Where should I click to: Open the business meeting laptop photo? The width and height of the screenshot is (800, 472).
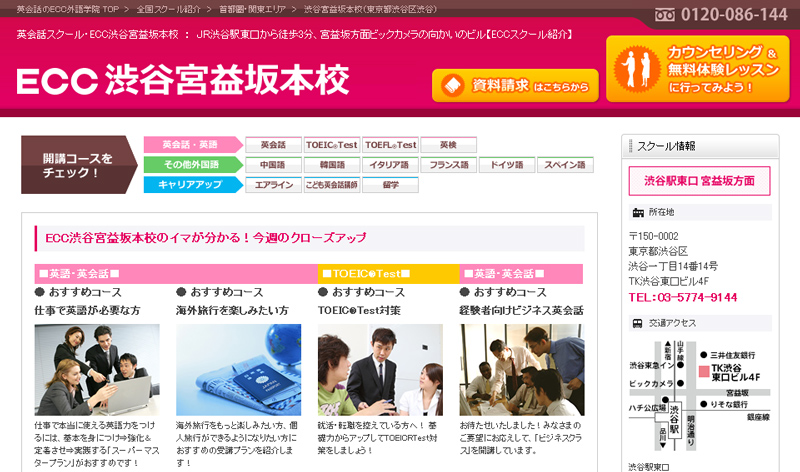[97, 369]
